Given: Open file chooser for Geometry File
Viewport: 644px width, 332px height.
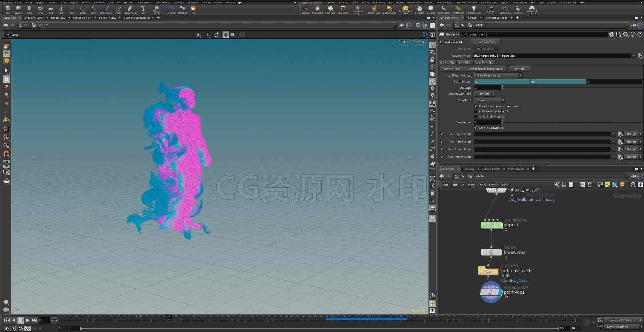Looking at the screenshot, I should [x=640, y=56].
